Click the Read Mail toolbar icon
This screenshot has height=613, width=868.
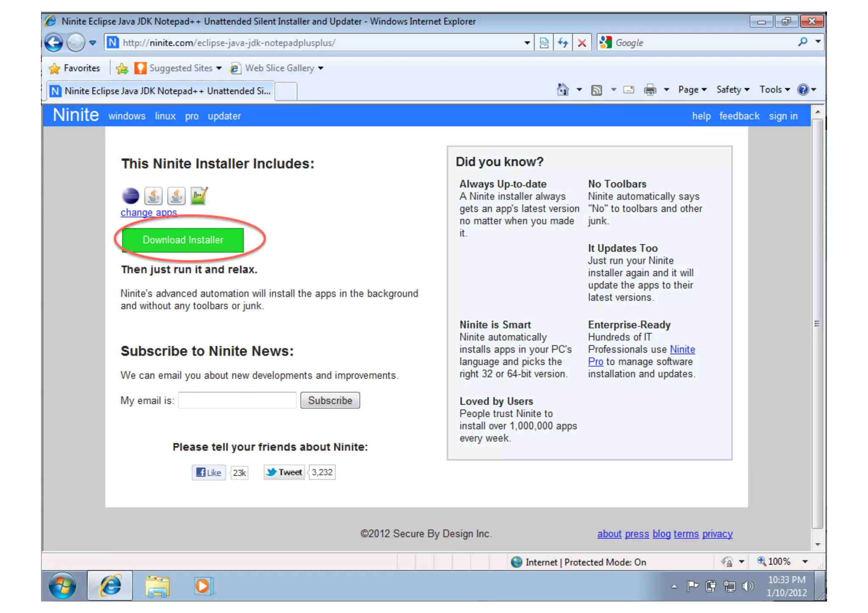click(629, 90)
